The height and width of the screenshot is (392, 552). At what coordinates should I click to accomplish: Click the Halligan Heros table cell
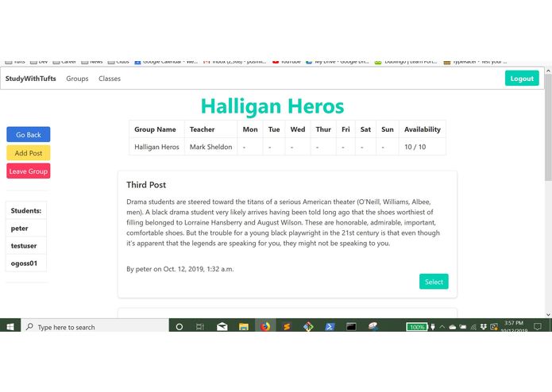tap(156, 147)
